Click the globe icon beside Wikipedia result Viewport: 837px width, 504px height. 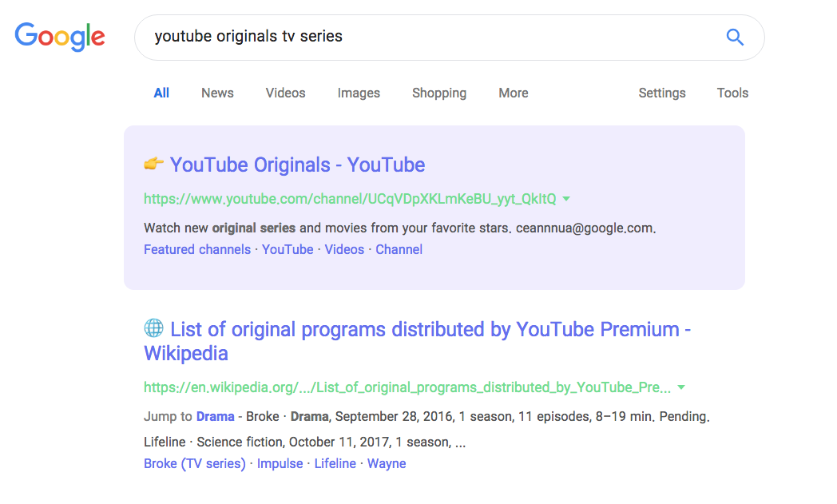pyautogui.click(x=153, y=327)
